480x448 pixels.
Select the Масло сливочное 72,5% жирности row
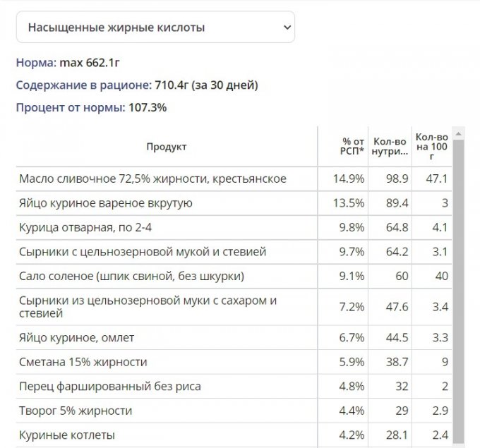(x=152, y=178)
